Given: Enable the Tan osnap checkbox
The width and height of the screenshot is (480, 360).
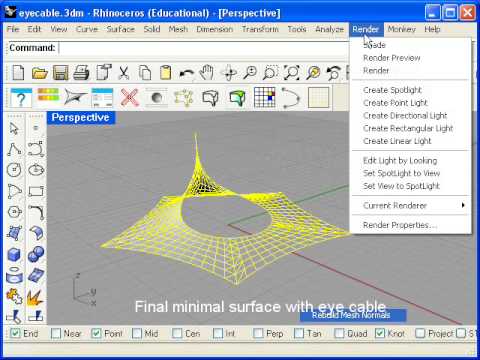Looking at the screenshot, I should tap(299, 333).
